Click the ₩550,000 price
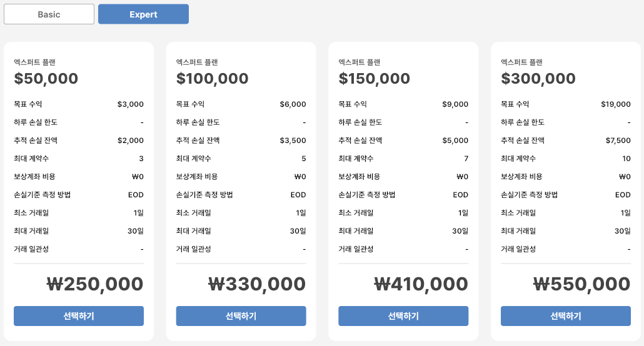The width and height of the screenshot is (644, 346). [x=582, y=284]
